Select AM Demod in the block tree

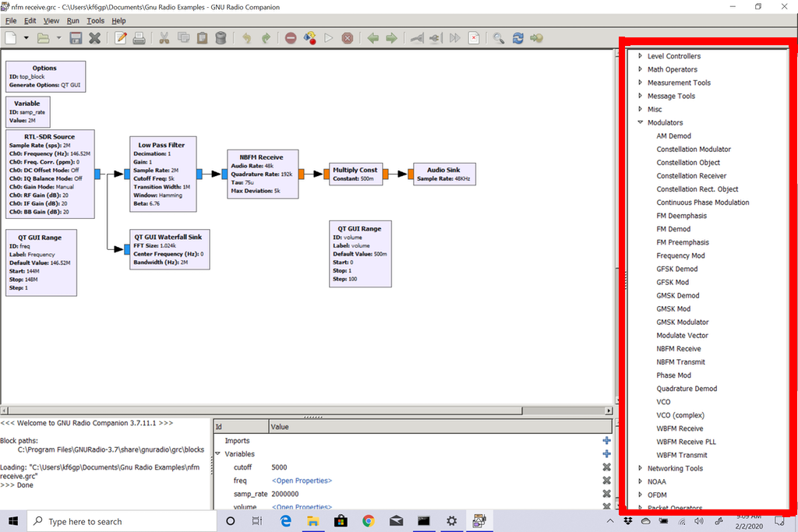(673, 136)
